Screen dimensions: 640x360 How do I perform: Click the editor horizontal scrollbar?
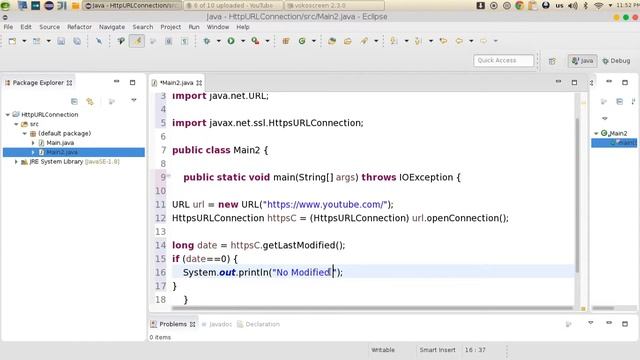[372, 308]
